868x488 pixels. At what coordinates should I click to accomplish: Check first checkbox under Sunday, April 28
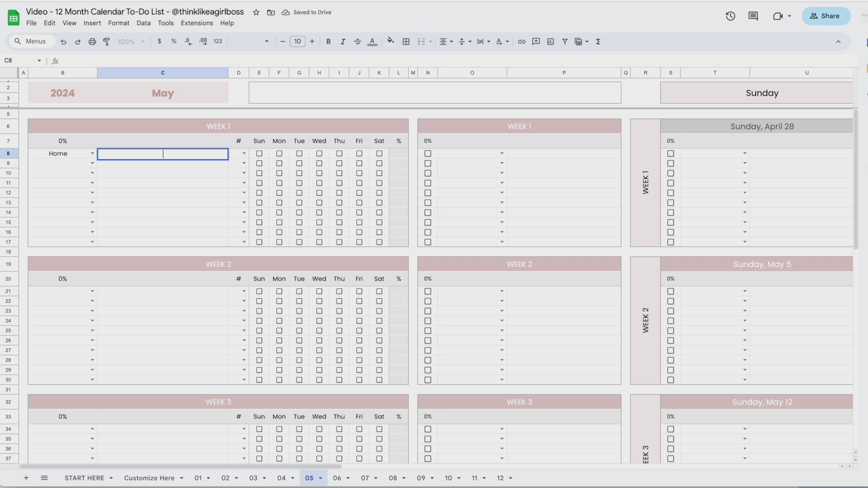670,154
